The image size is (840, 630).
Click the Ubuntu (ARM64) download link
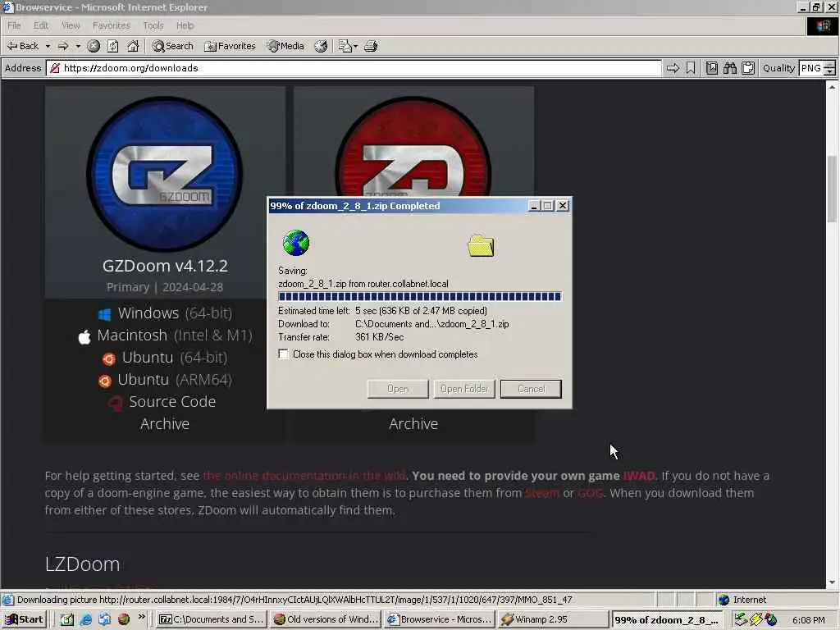coord(165,380)
